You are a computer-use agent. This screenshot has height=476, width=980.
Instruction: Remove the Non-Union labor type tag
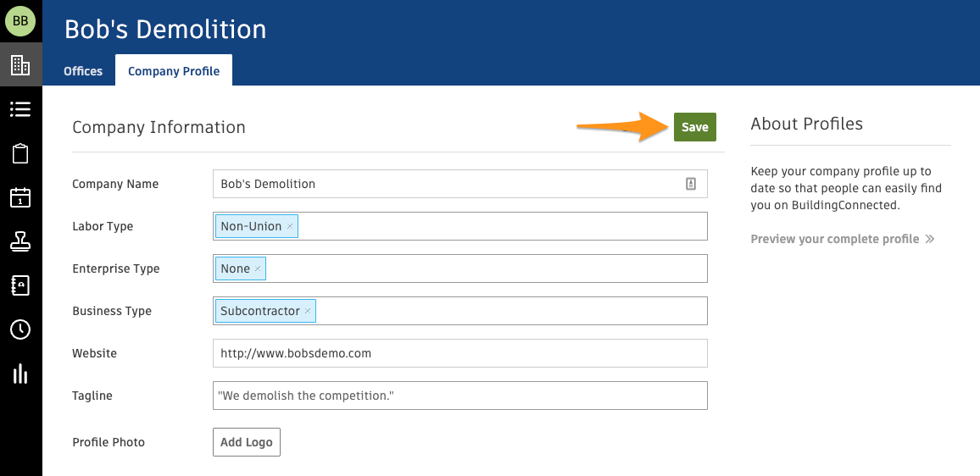tap(290, 227)
